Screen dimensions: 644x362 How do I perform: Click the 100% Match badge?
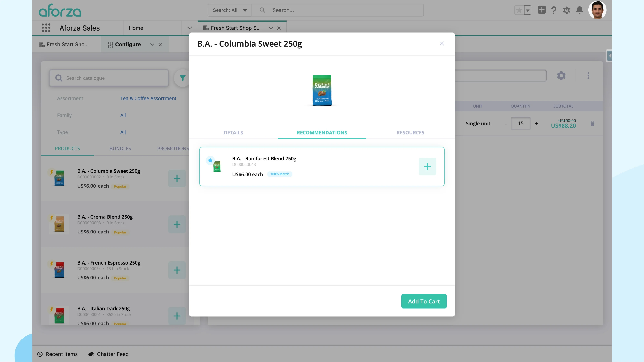(279, 174)
